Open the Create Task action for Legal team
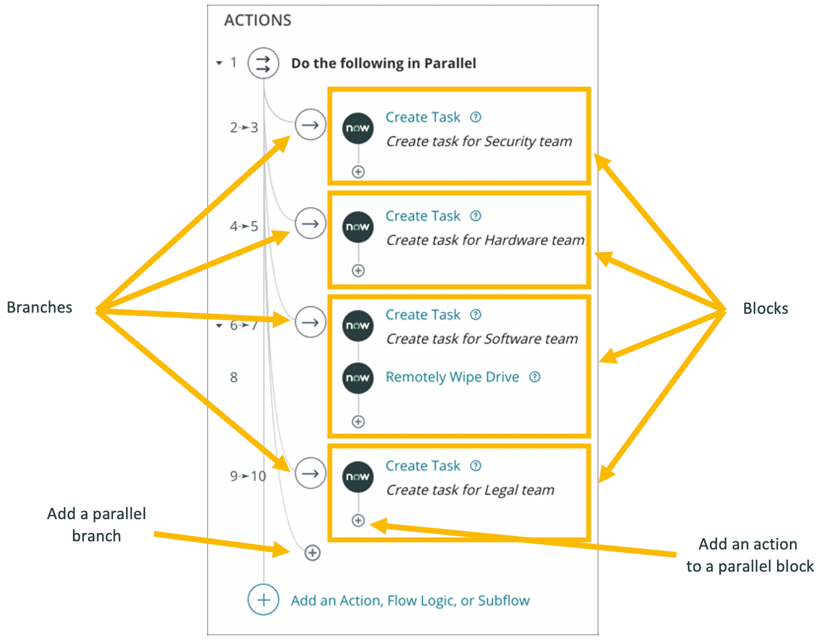This screenshot has height=644, width=819. coord(422,466)
